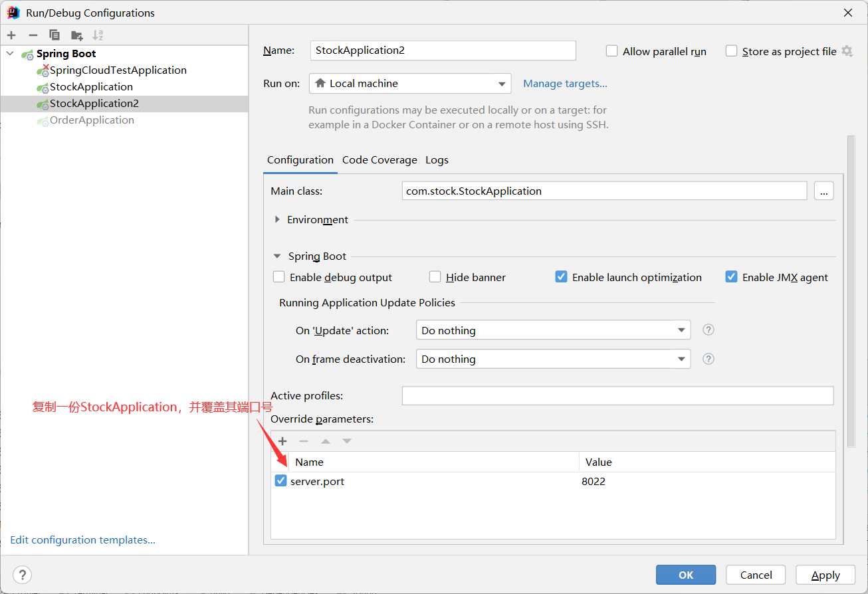Toggle Allow parallel run checkbox
Image resolution: width=868 pixels, height=594 pixels.
click(612, 51)
